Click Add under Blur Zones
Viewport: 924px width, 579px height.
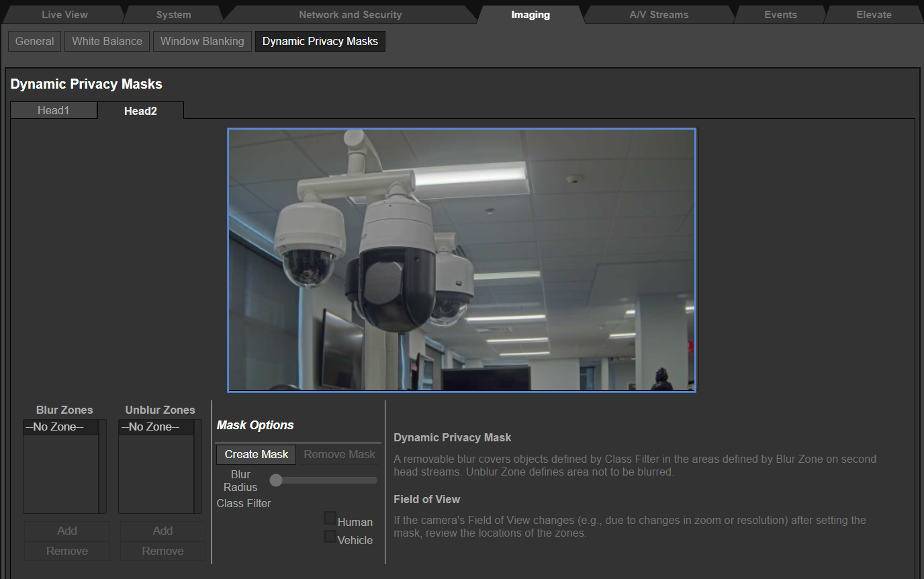pos(67,531)
